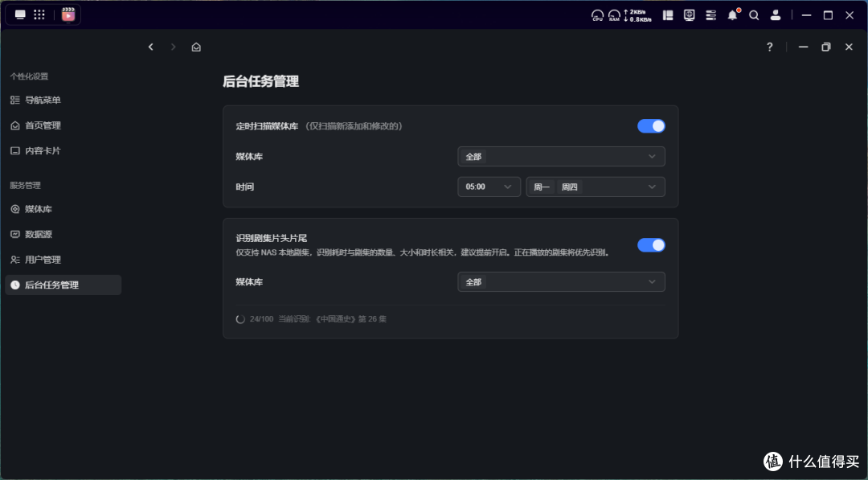Open the notifications bell icon
The height and width of the screenshot is (480, 868).
pos(733,15)
